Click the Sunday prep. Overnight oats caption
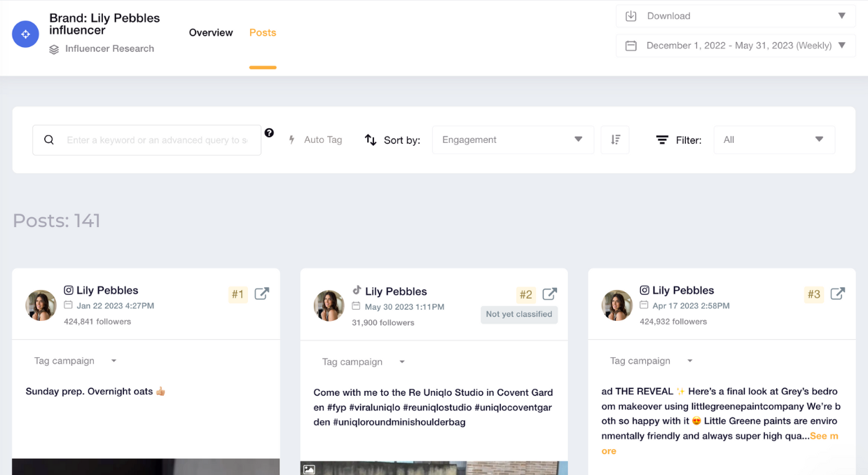The width and height of the screenshot is (868, 475). point(95,392)
